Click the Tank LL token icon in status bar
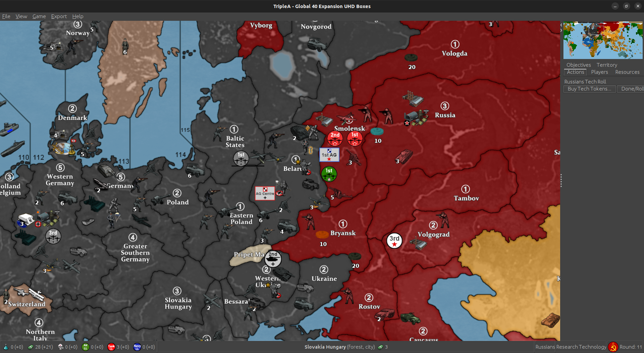 click(111, 347)
